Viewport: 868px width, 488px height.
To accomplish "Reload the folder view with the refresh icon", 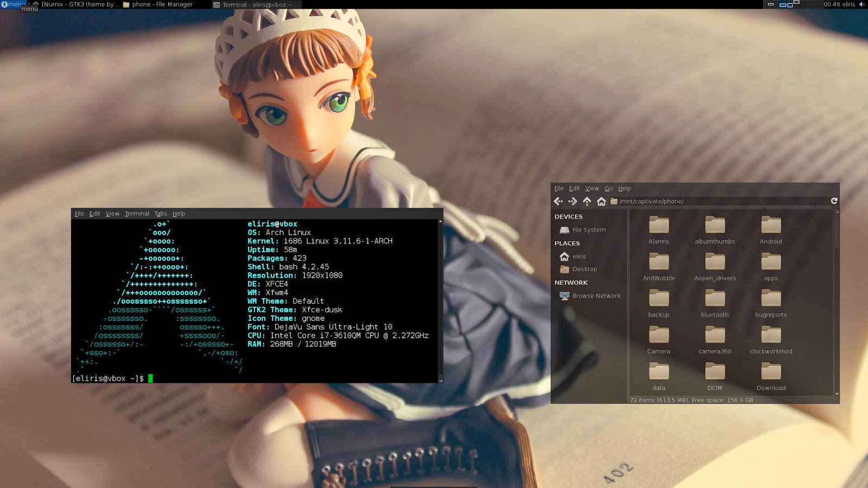I will (834, 201).
